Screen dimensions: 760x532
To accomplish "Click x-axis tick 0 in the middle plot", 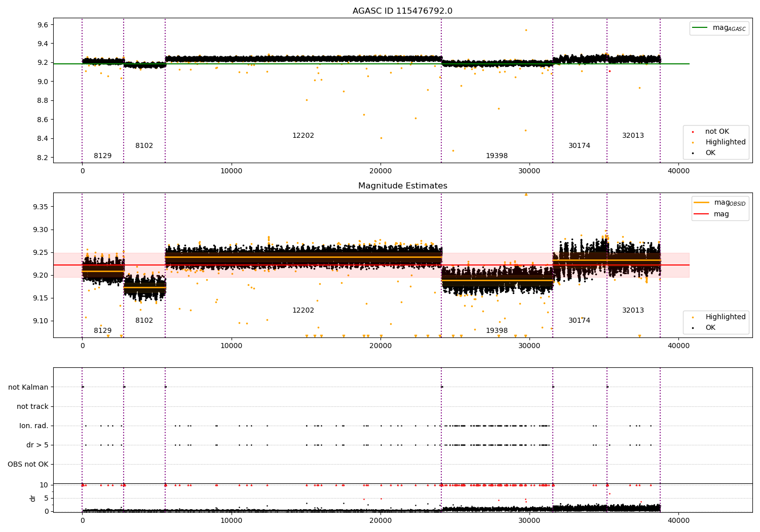I will (x=82, y=346).
